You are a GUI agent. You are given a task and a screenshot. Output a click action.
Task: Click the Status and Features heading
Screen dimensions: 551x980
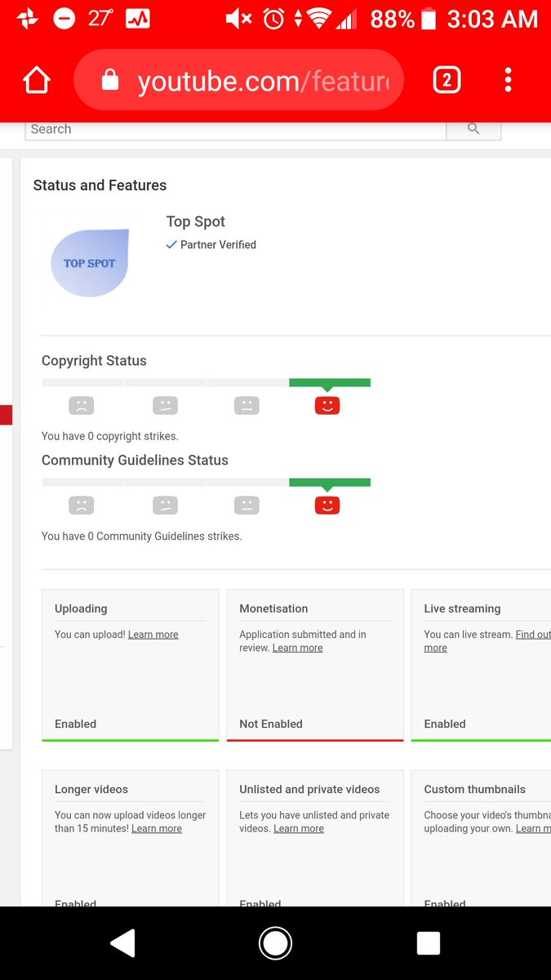(100, 185)
